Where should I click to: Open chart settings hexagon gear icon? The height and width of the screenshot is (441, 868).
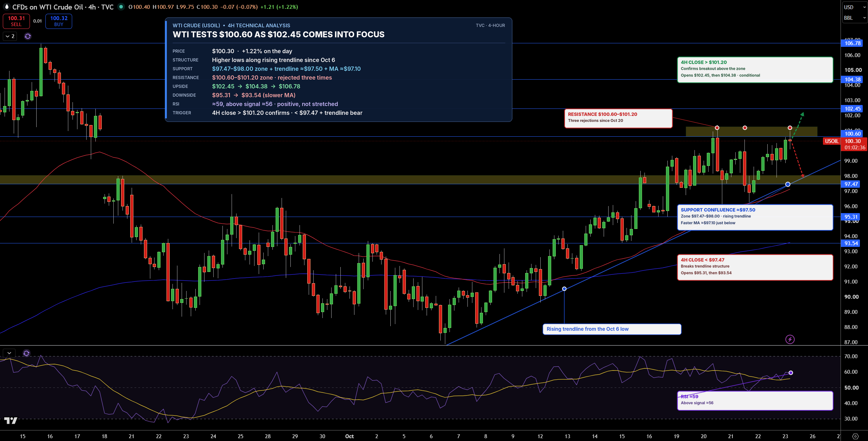[855, 436]
